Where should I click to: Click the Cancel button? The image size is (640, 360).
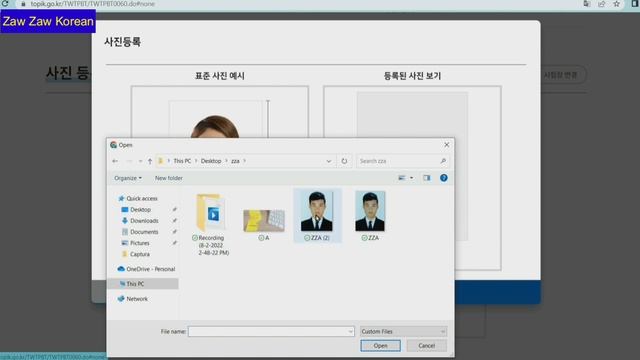(427, 346)
